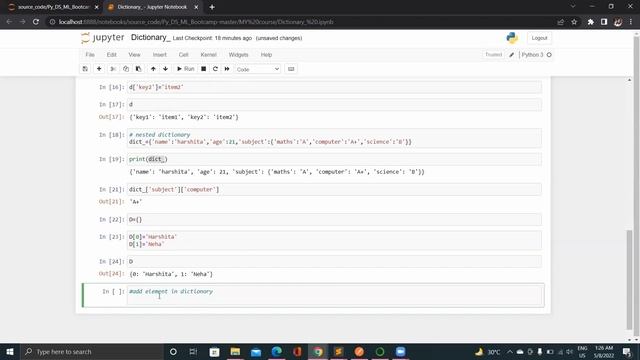The image size is (640, 360).
Task: Save notebook with the floppy disk icon
Action: [x=85, y=69]
